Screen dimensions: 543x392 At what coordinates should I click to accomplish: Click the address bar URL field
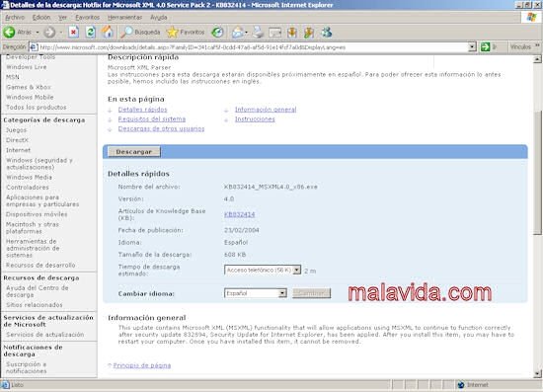tap(253, 47)
